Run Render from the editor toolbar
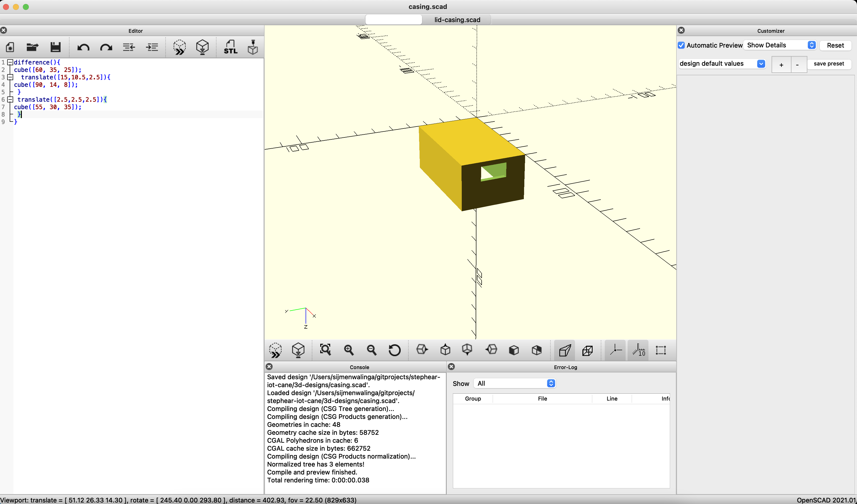Viewport: 857px width, 504px height. tap(202, 47)
